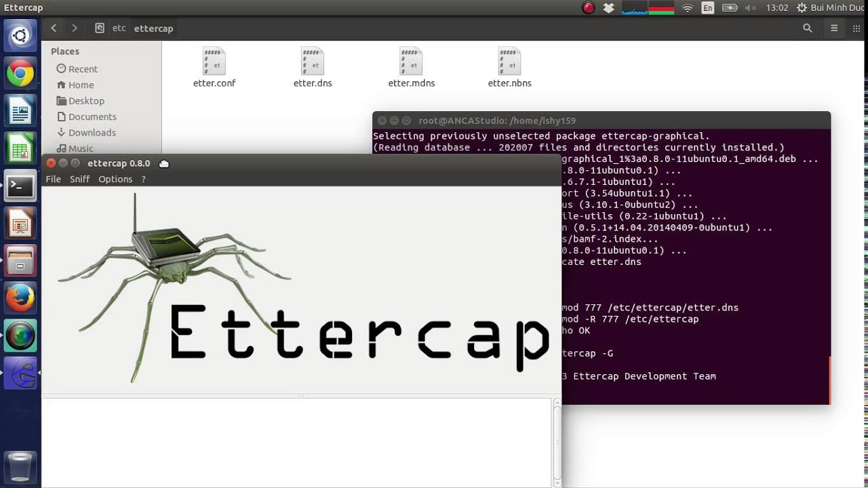Close the root@ANCAStudio terminal window

[x=382, y=121]
